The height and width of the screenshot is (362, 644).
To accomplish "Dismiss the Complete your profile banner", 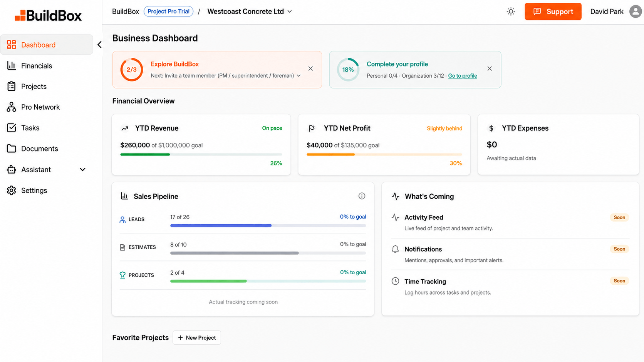I will pos(490,68).
